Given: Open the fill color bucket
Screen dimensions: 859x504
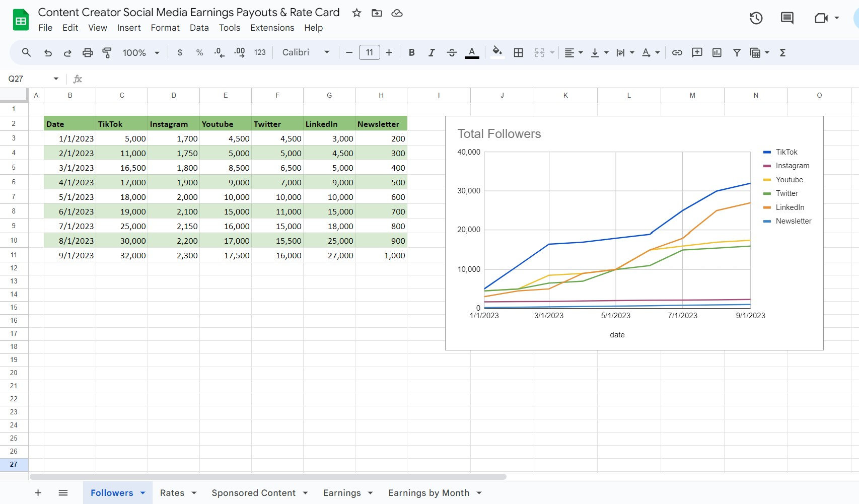Looking at the screenshot, I should tap(497, 52).
